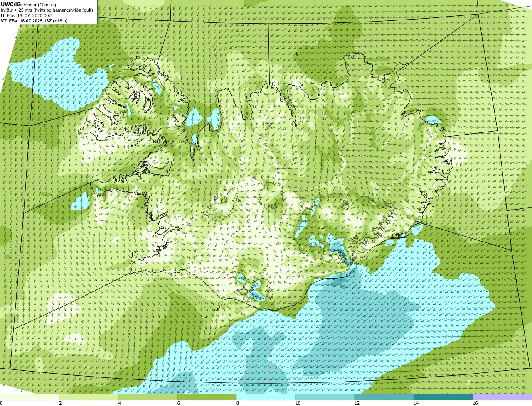The height and width of the screenshot is (406, 532).
Task: Click the dark teal 14–16 m/s legend swatch
Action: (443, 397)
